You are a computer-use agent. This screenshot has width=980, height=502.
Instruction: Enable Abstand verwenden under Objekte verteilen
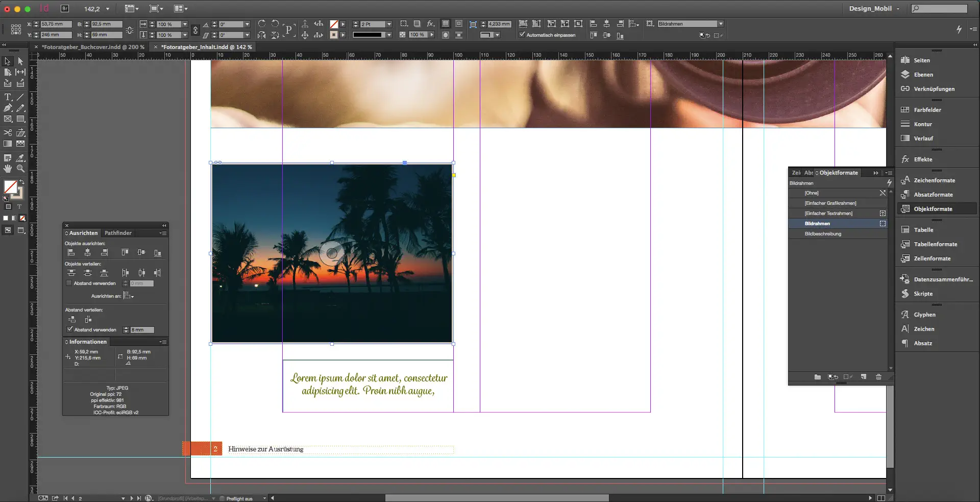(69, 283)
